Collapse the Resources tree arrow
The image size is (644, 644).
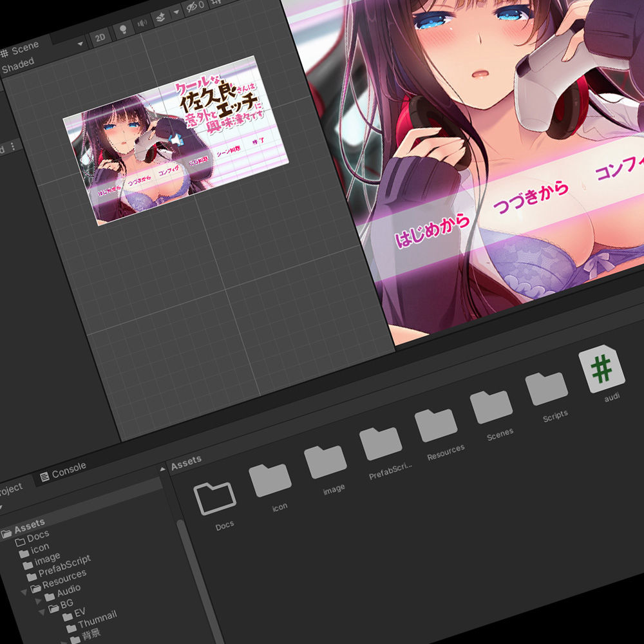coord(24,592)
